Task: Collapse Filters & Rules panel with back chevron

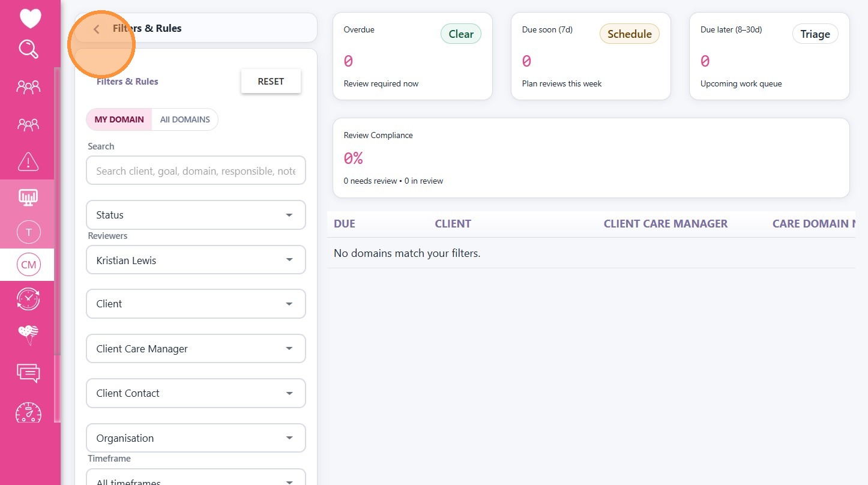Action: tap(97, 29)
